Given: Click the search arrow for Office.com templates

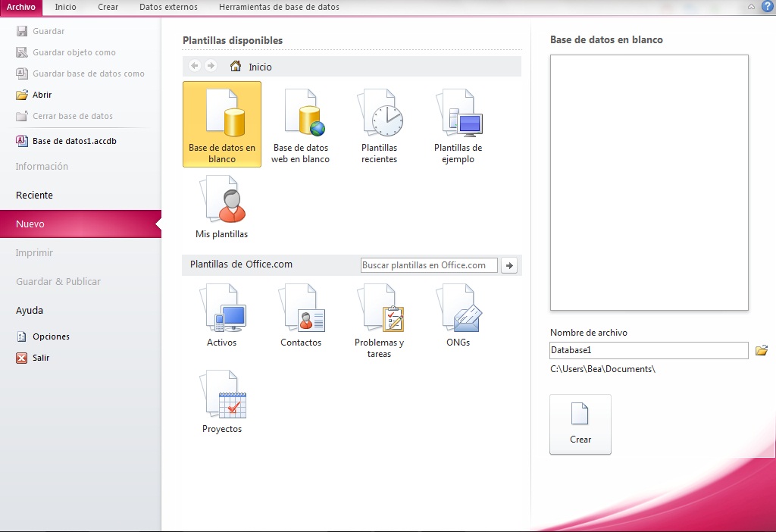Looking at the screenshot, I should pos(509,265).
